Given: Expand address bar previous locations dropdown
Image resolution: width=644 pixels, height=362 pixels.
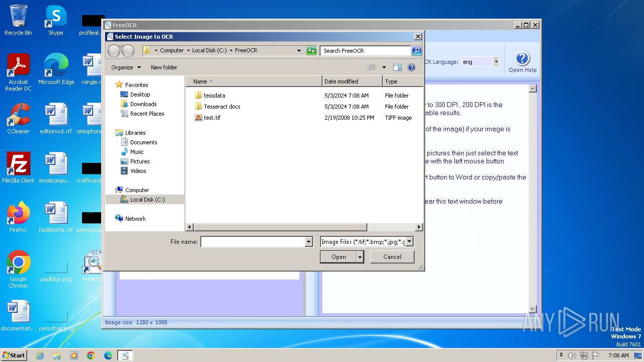Looking at the screenshot, I should [x=299, y=51].
